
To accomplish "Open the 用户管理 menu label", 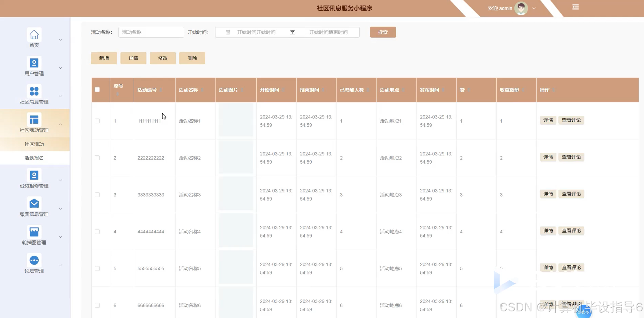I will (x=34, y=73).
